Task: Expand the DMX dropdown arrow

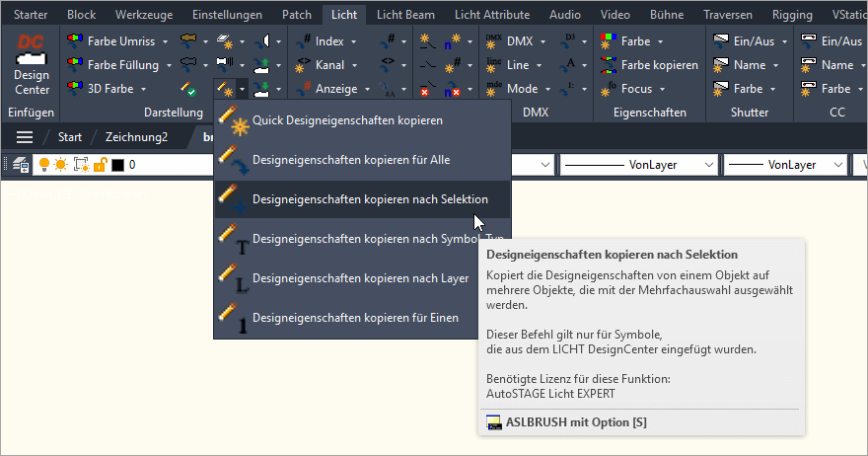Action: (x=543, y=41)
